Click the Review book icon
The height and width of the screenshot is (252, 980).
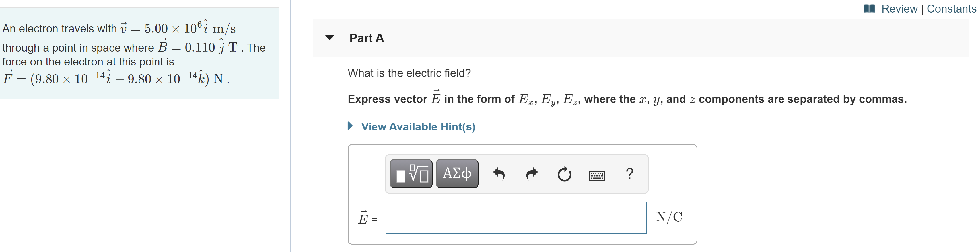tap(869, 8)
